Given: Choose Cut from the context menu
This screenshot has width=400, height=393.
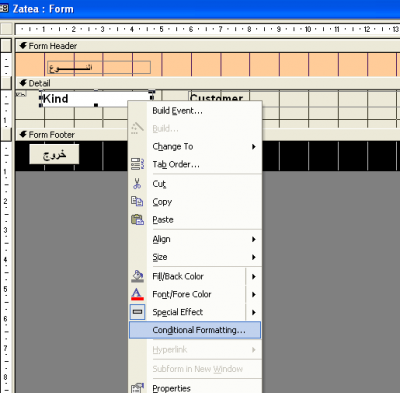Looking at the screenshot, I should click(x=195, y=184).
